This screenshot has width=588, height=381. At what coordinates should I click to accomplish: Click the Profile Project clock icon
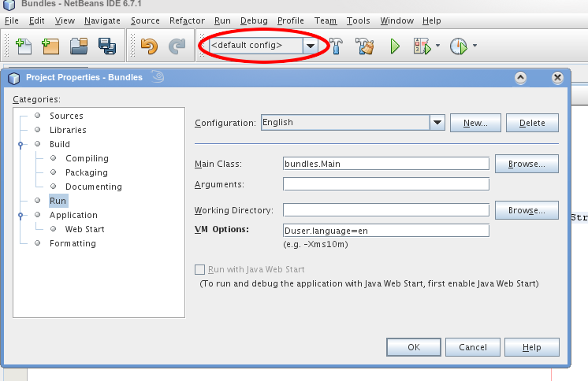(x=459, y=46)
